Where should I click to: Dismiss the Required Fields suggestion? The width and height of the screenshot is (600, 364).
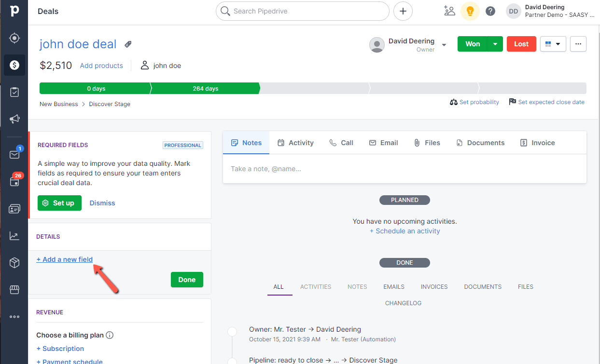(x=102, y=203)
